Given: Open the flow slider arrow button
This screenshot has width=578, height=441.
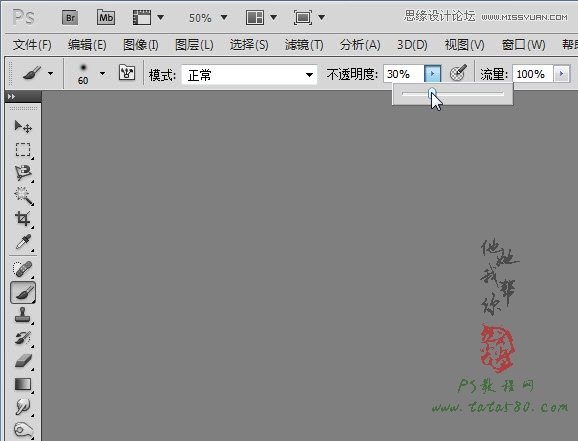Looking at the screenshot, I should pyautogui.click(x=561, y=74).
